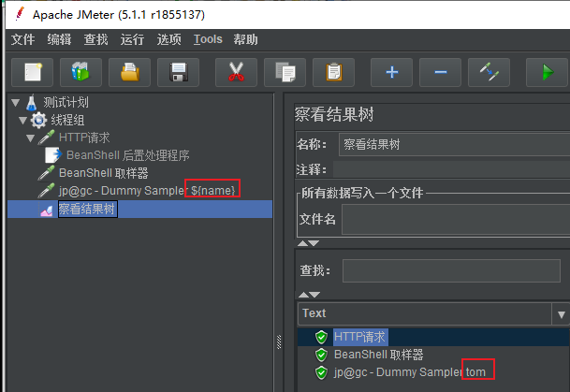
Task: Click the New test plan toolbar icon
Action: (33, 72)
